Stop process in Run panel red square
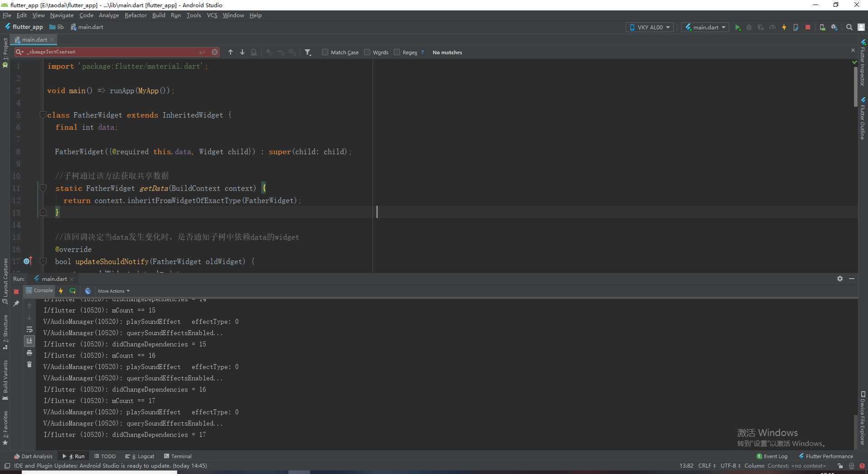Viewport: 868px width, 474px height. [x=16, y=292]
